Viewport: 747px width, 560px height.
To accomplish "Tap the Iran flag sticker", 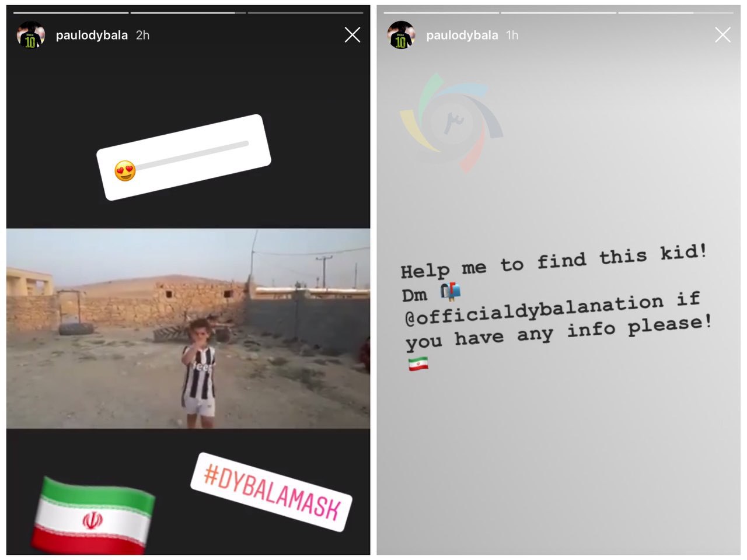I will pos(93,514).
